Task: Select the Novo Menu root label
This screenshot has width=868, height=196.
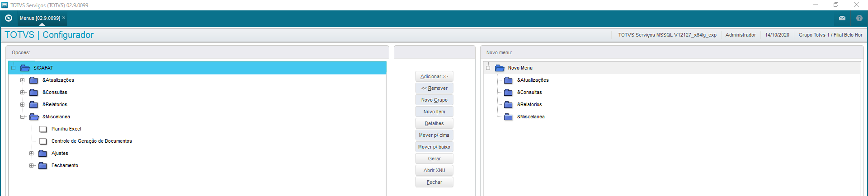Action: pyautogui.click(x=520, y=68)
